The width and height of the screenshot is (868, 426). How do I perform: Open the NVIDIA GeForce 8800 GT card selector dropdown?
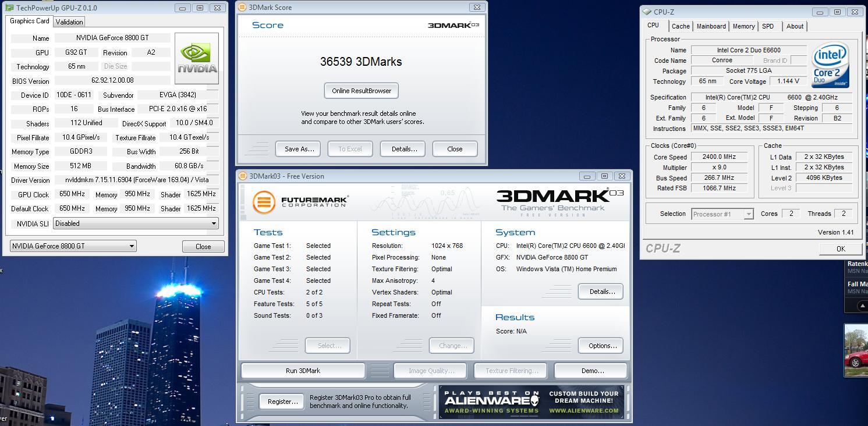coord(73,246)
